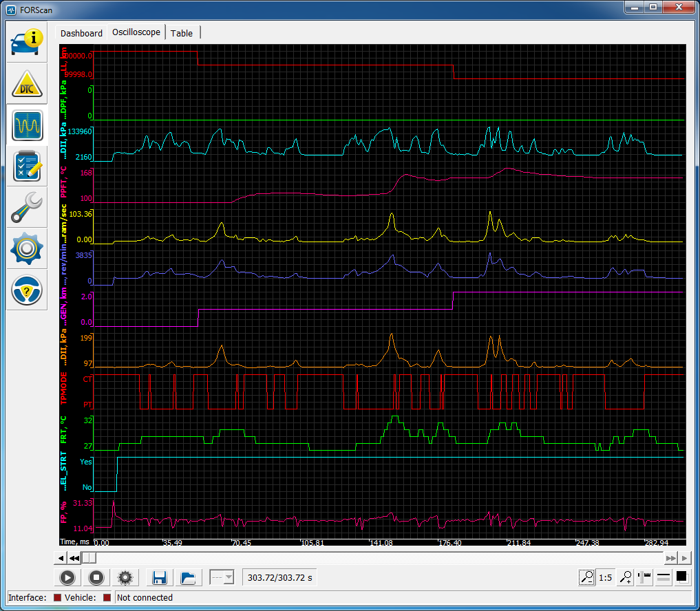Toggle the ruler scale marks button
Image resolution: width=700 pixels, height=611 pixels.
click(645, 578)
